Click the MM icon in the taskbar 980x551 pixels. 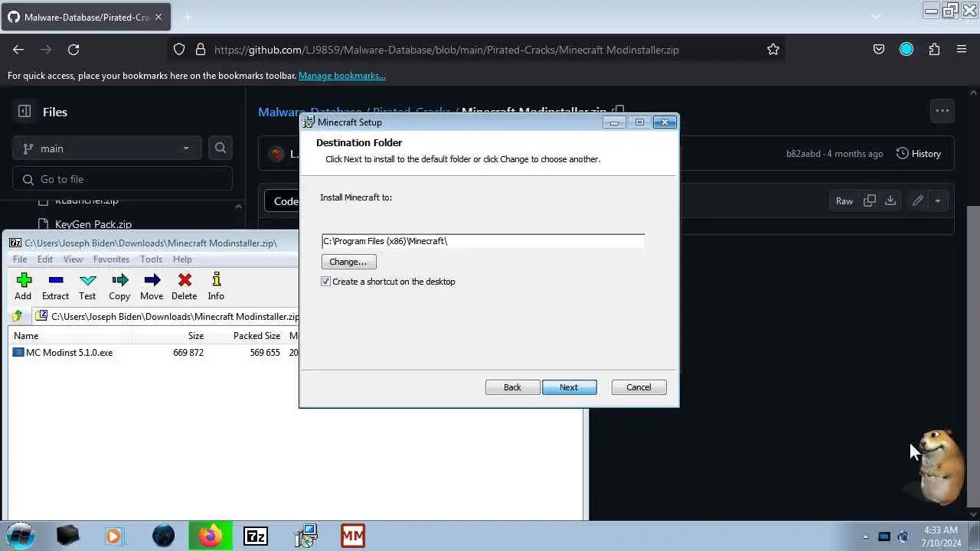pyautogui.click(x=353, y=536)
